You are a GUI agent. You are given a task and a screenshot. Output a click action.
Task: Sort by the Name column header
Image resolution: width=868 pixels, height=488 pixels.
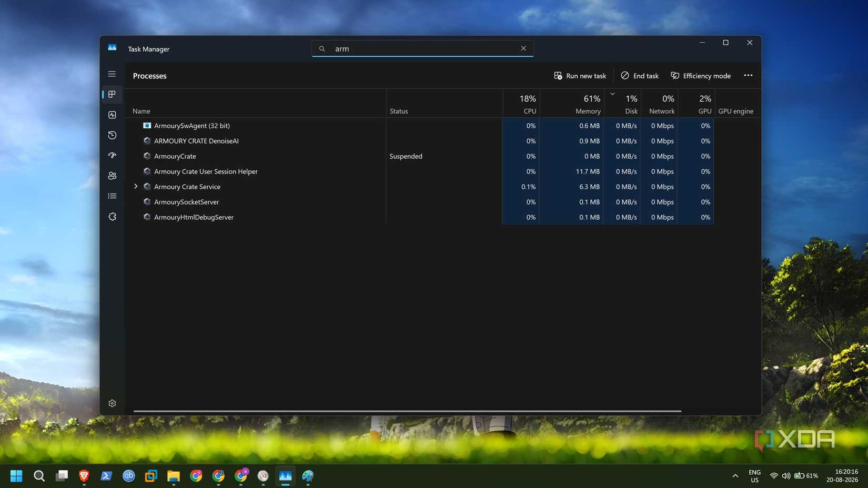pyautogui.click(x=255, y=103)
